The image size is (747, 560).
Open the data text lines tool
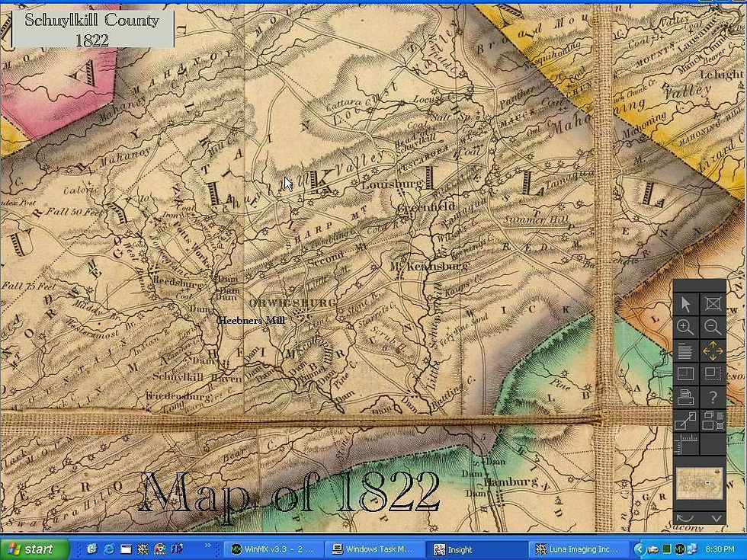point(685,351)
